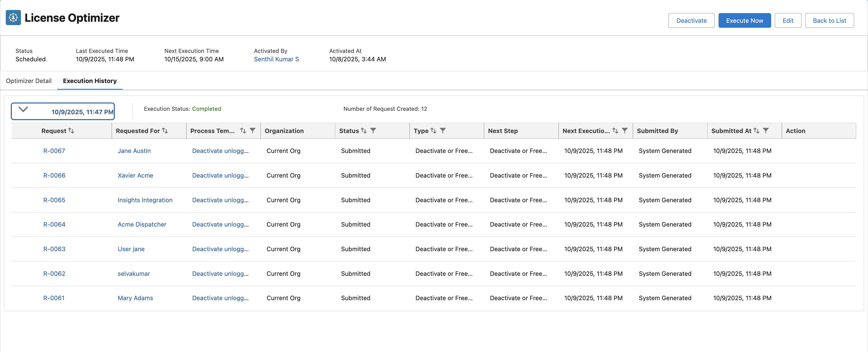The image size is (868, 352).
Task: Click the Deactivate button
Action: click(691, 21)
